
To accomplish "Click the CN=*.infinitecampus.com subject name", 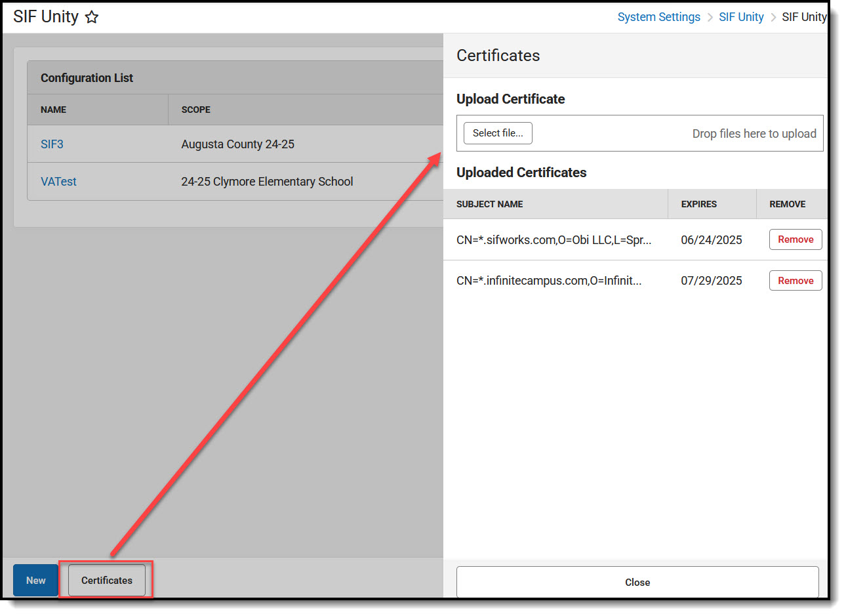I will point(549,281).
